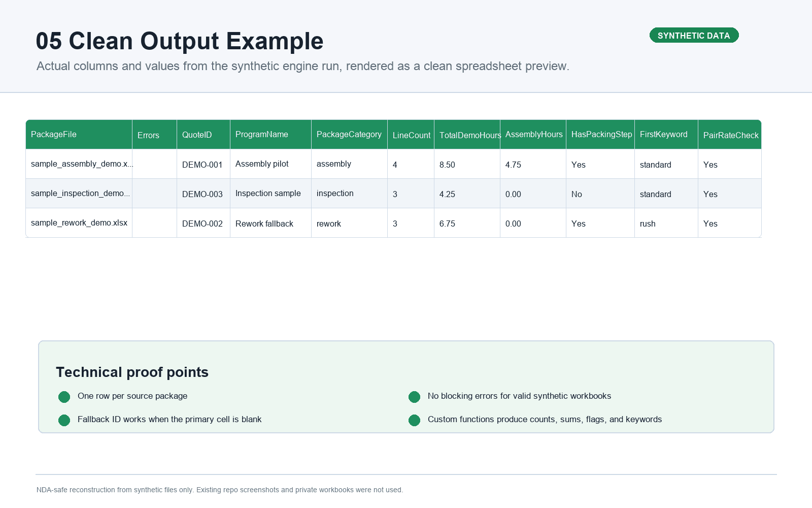Select the inspection category cell
812x508 pixels.
point(349,194)
